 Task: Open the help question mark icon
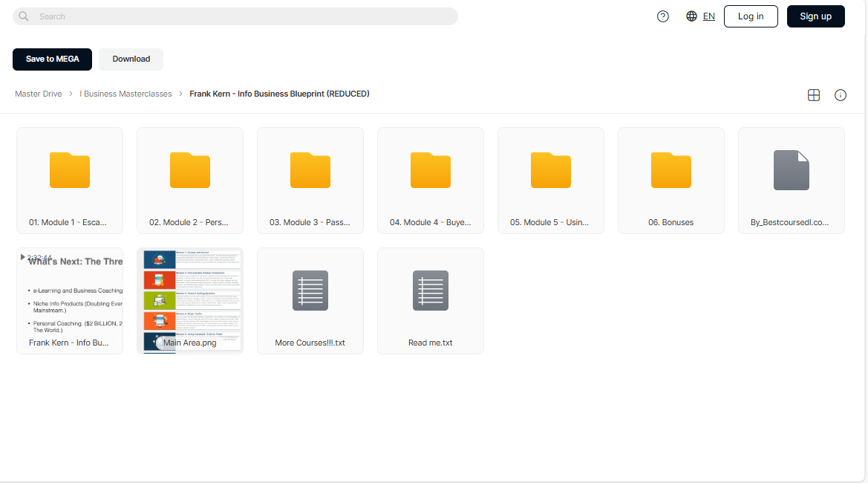click(x=662, y=16)
